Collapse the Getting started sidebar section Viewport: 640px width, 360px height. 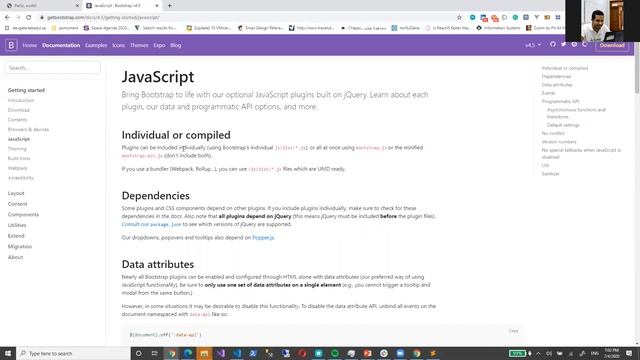coord(26,90)
